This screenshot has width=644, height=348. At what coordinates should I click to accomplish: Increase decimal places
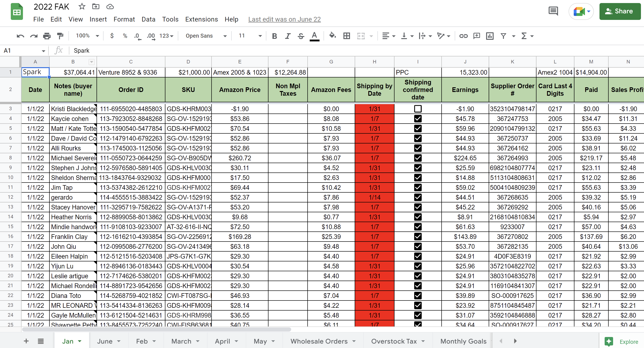pos(151,36)
